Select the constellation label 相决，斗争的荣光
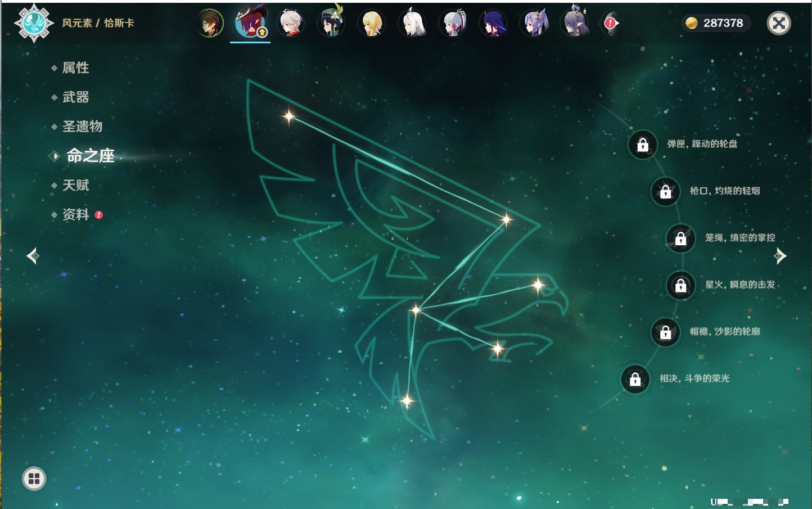 point(694,379)
